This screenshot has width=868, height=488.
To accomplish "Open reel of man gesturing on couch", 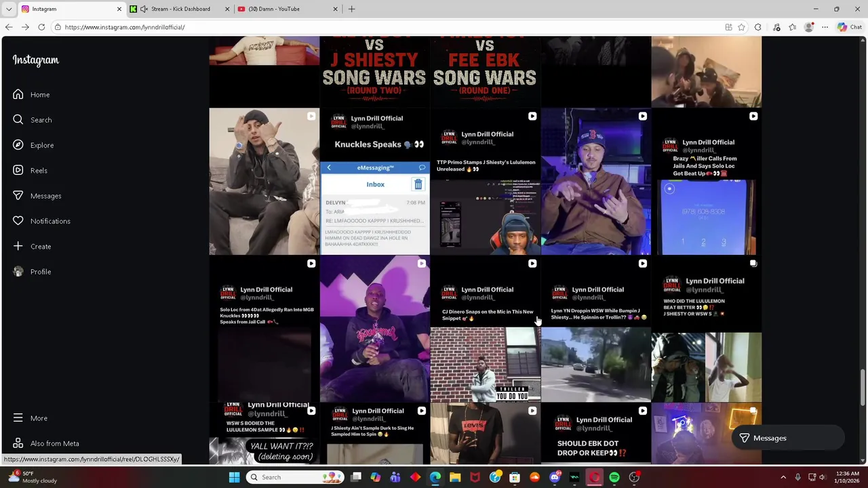I will pyautogui.click(x=264, y=182).
